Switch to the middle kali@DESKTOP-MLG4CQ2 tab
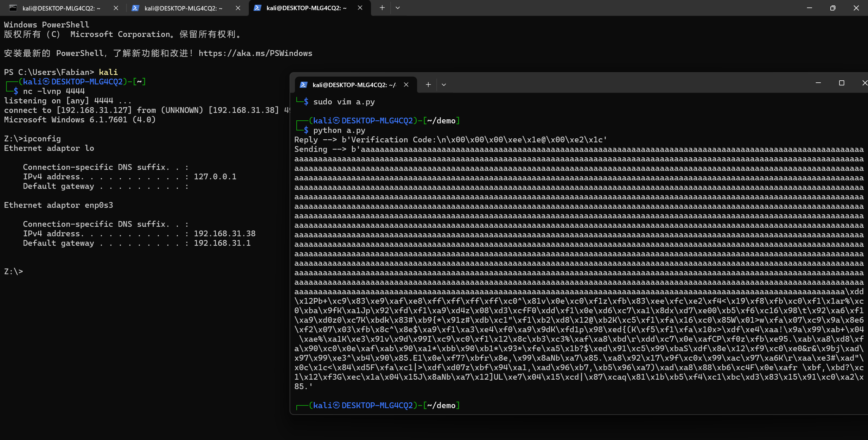 point(183,8)
